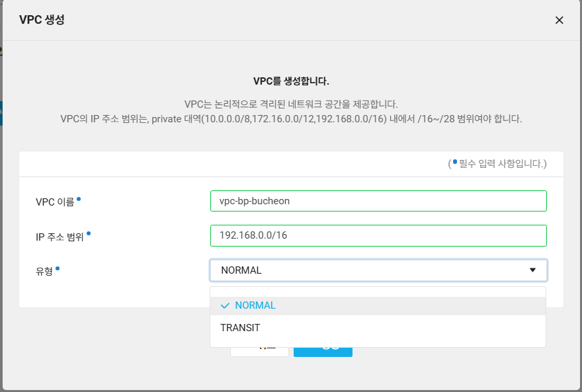Viewport: 582px width, 392px height.
Task: Close the VPC 생성 dialog with X
Action: pyautogui.click(x=559, y=20)
